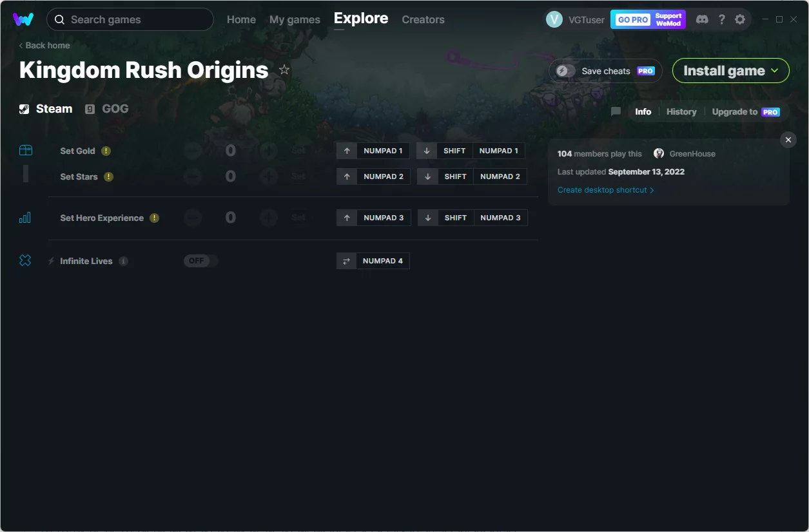The image size is (809, 532).
Task: Click the Kingdom Rush Origins title
Action: pyautogui.click(x=144, y=70)
